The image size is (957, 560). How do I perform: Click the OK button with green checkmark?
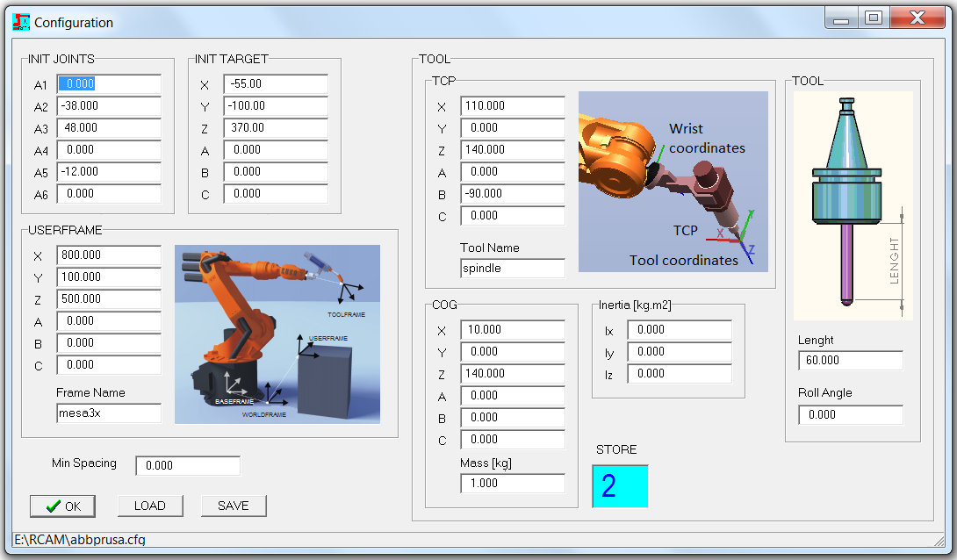[63, 506]
